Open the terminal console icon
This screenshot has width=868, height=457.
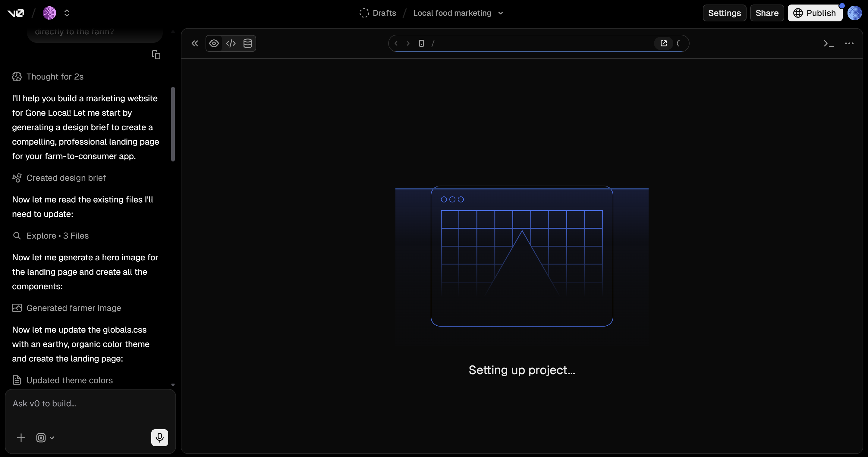(828, 43)
